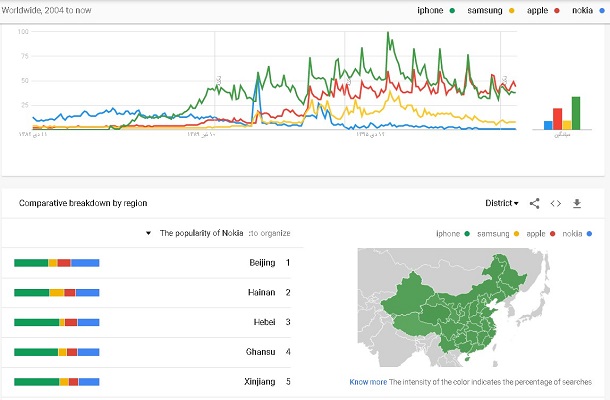Click nokia blue dot in map legend
Screen dimensions: 610x400
[589, 233]
